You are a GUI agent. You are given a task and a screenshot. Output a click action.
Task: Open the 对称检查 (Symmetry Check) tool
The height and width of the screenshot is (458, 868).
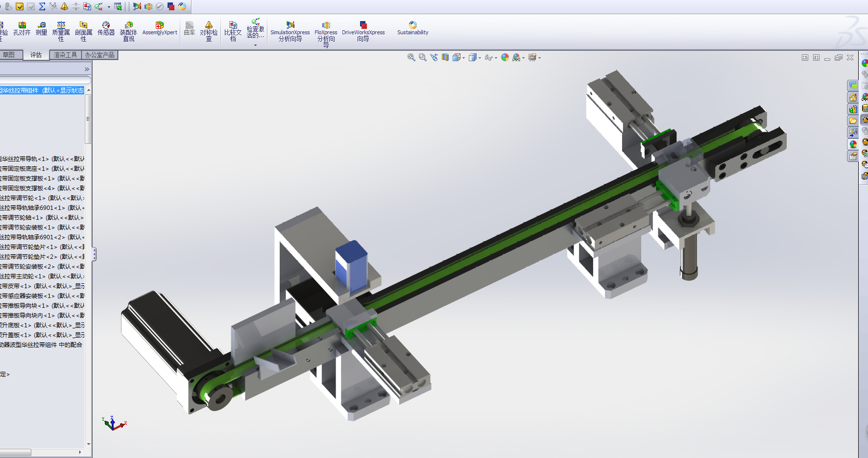(209, 30)
